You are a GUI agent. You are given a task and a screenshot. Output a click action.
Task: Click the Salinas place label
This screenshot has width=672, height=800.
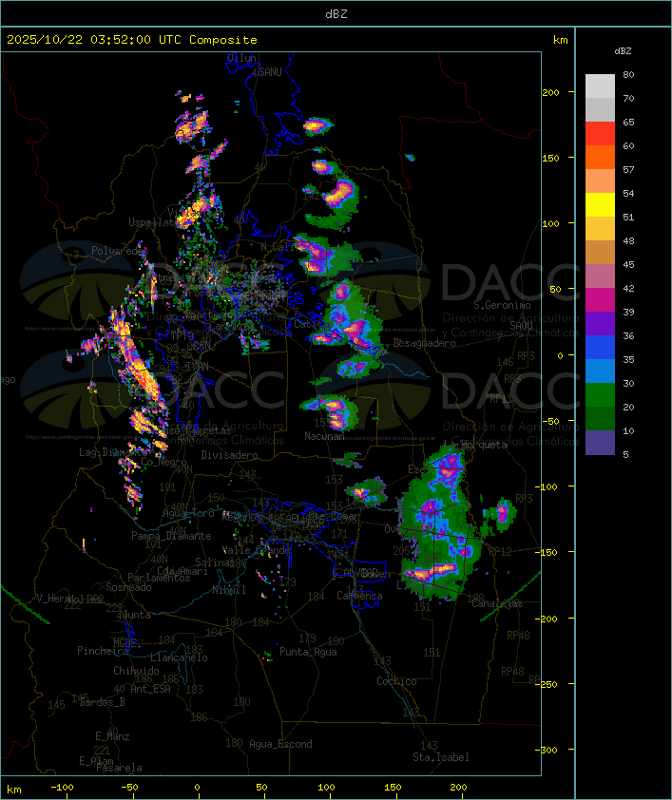click(214, 562)
